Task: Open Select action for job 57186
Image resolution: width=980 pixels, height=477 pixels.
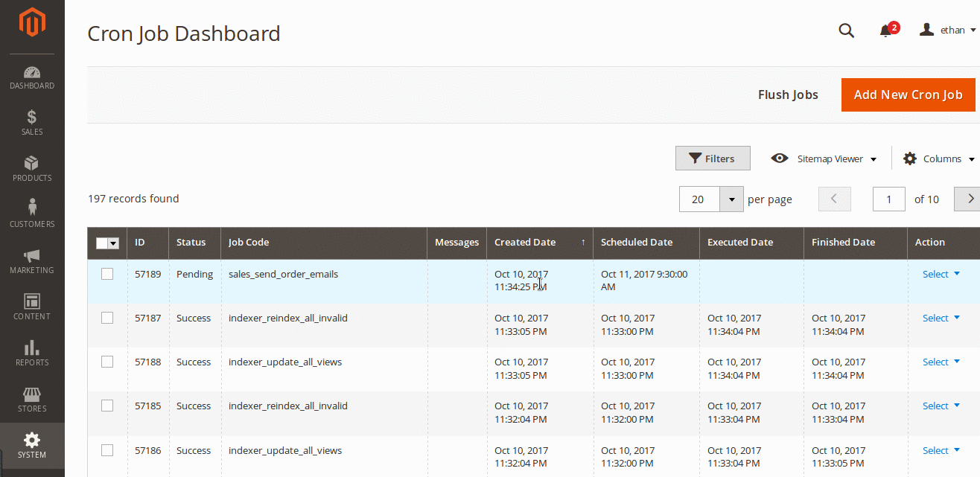Action: pos(941,450)
